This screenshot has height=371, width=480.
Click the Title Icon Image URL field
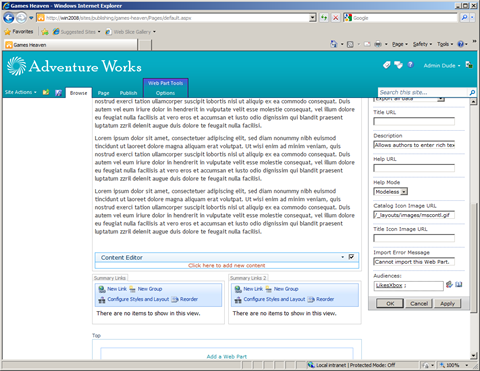pyautogui.click(x=414, y=238)
